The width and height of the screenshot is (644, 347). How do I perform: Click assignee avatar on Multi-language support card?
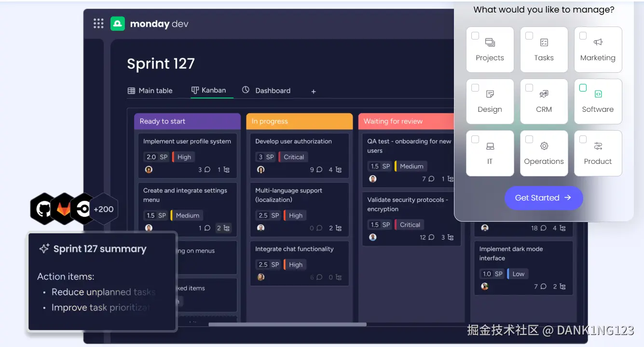(261, 228)
